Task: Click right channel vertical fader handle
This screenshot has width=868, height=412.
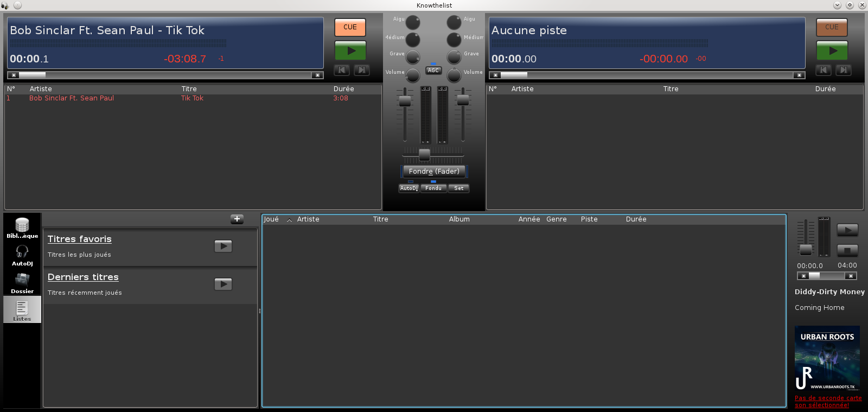Action: click(x=463, y=100)
